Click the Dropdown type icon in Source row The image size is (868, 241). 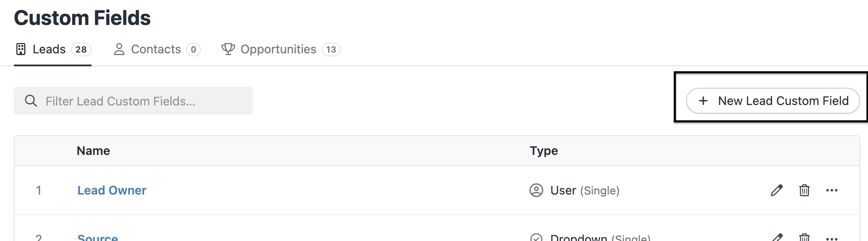click(536, 238)
